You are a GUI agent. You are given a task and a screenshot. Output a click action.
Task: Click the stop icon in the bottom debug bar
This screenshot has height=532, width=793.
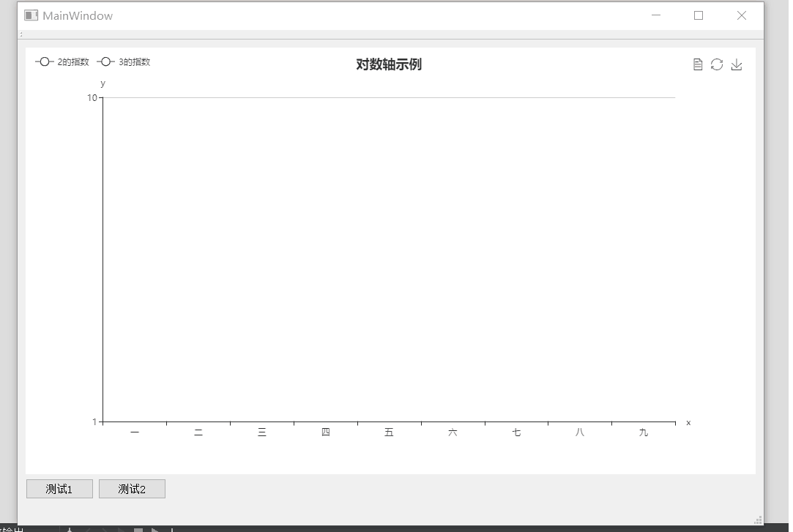tap(137, 530)
